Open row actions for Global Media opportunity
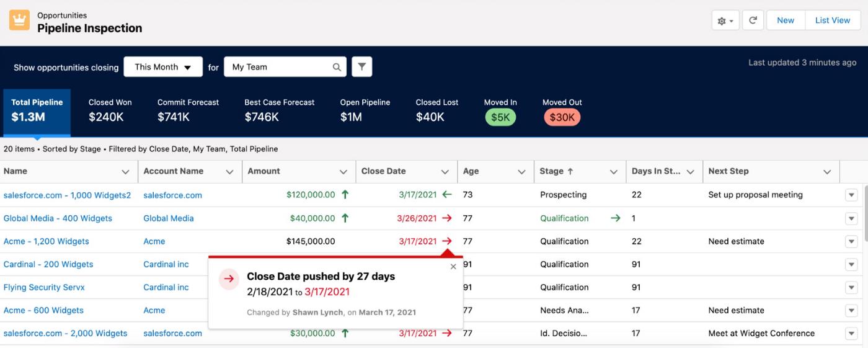 851,218
